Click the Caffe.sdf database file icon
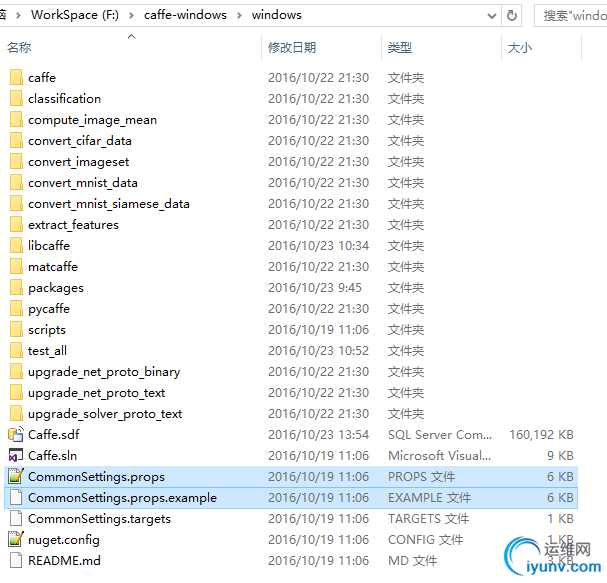The image size is (607, 583). tap(16, 434)
